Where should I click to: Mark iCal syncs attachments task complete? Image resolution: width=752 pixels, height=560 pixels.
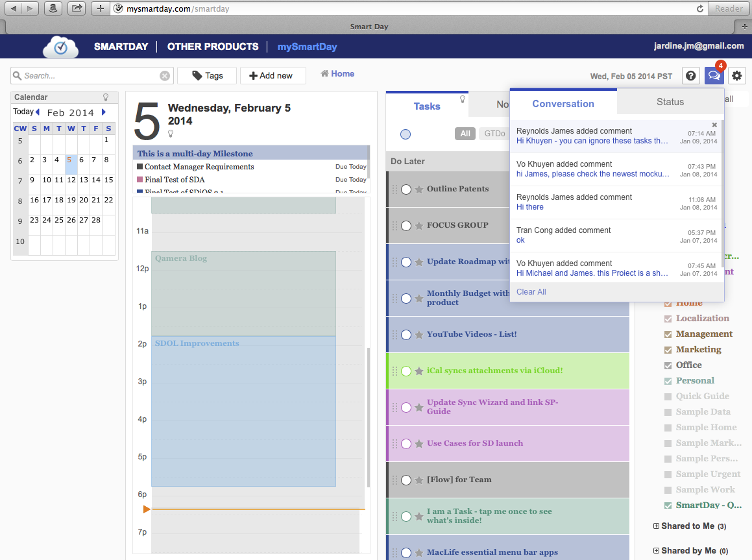[x=406, y=371]
